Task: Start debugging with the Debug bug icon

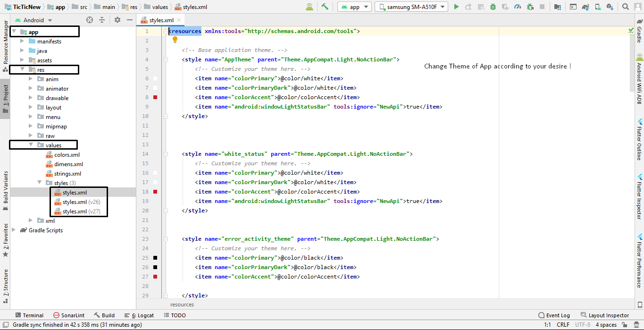Action: click(493, 7)
